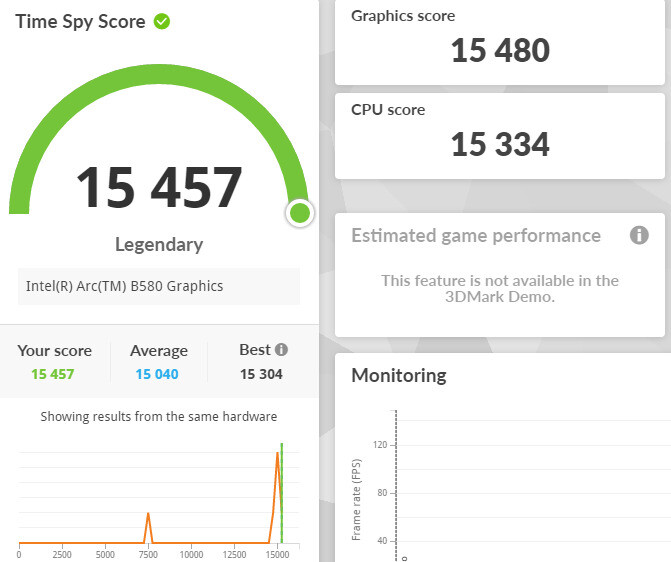This screenshot has width=671, height=562.
Task: Click the Graphics score label
Action: pyautogui.click(x=403, y=16)
